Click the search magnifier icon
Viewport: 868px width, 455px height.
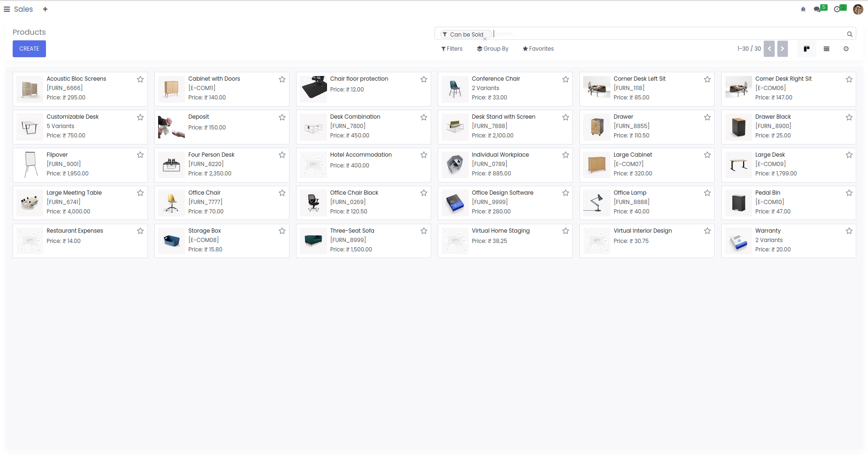coord(849,34)
